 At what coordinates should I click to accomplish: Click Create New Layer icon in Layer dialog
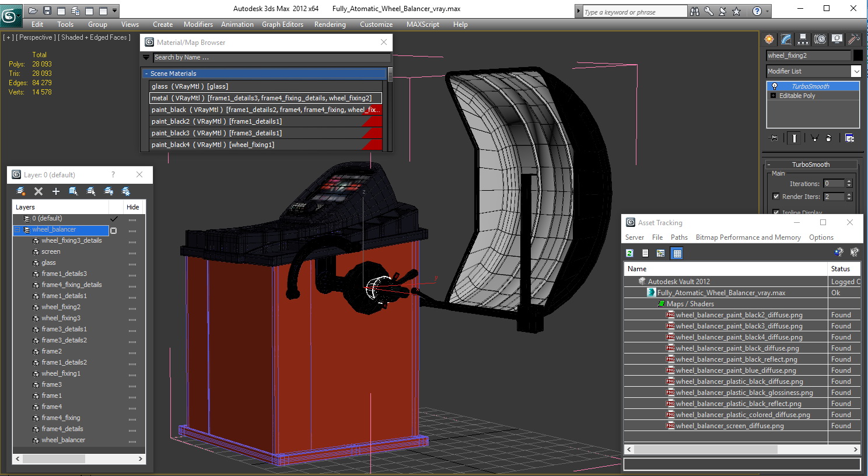point(21,191)
